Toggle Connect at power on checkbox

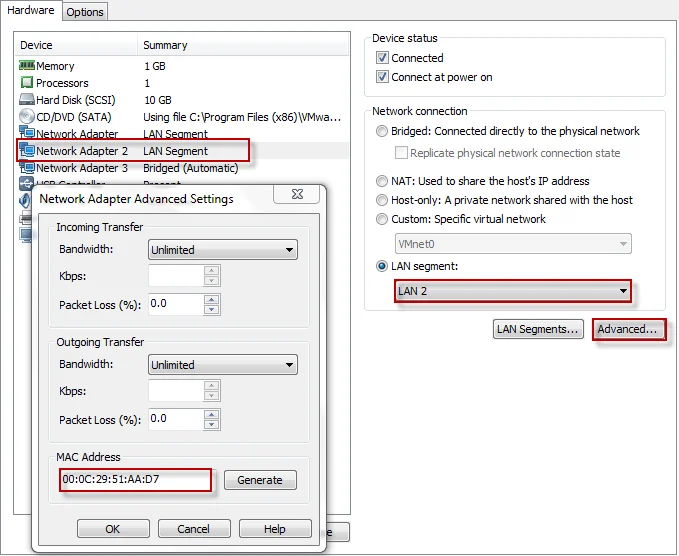point(382,77)
